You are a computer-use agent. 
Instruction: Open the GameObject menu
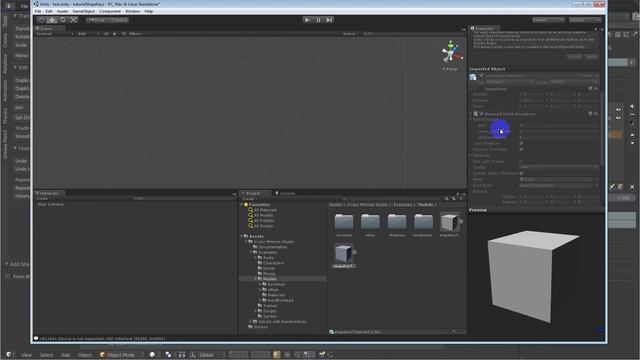click(83, 11)
